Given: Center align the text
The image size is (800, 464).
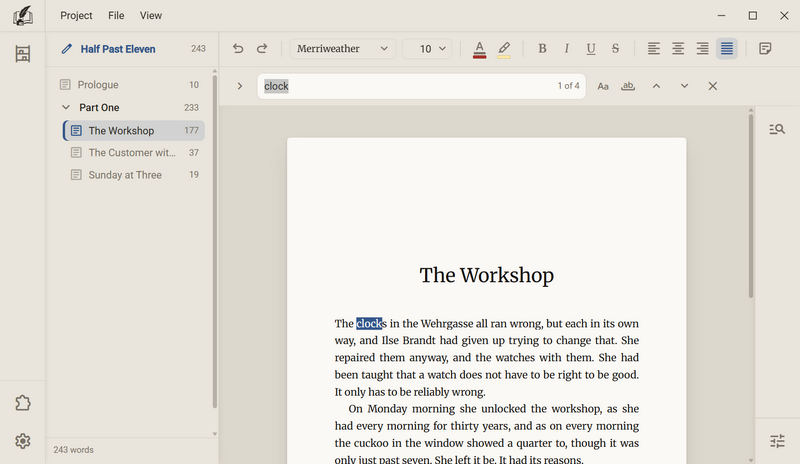Looking at the screenshot, I should pyautogui.click(x=678, y=48).
